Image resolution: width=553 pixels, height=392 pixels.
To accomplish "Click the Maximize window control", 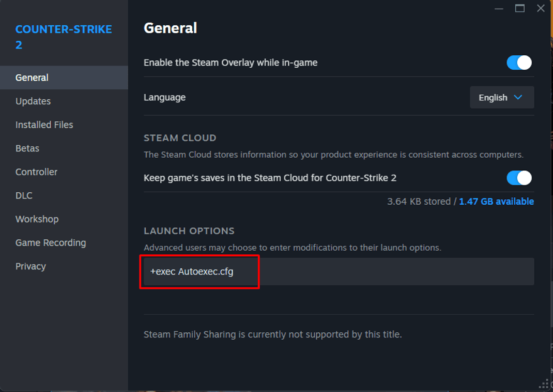I will 520,9.
